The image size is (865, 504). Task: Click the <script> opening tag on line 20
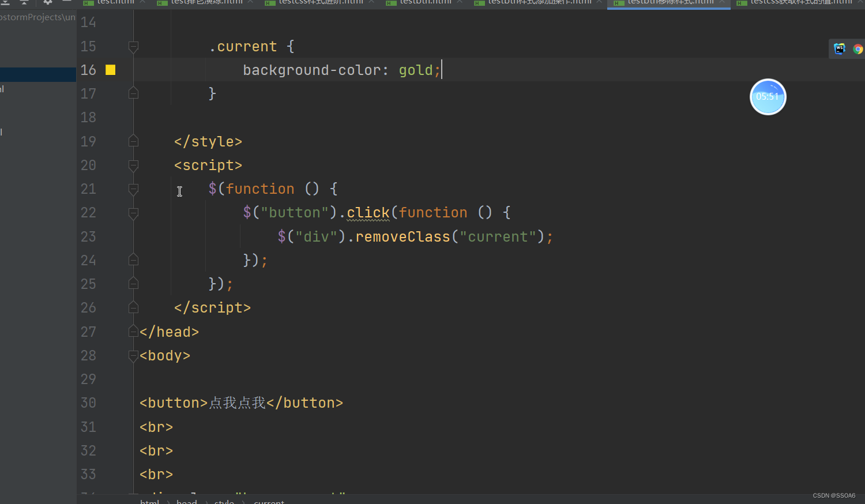coord(208,166)
